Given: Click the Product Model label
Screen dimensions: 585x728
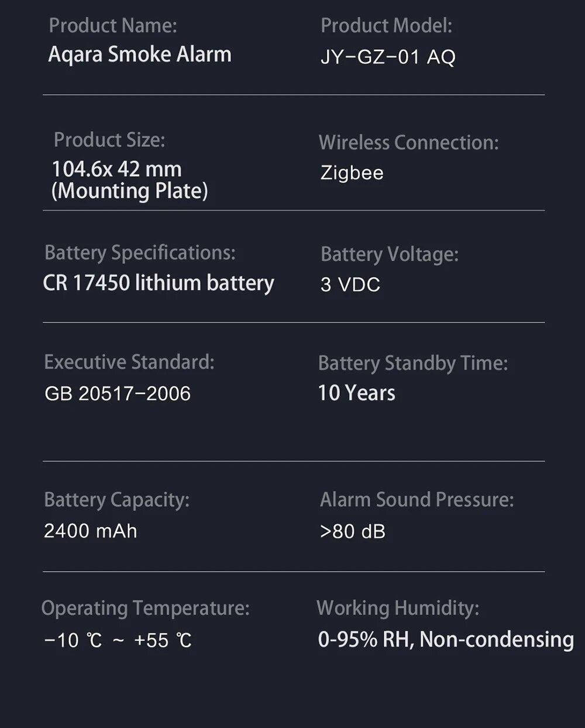Looking at the screenshot, I should (387, 26).
